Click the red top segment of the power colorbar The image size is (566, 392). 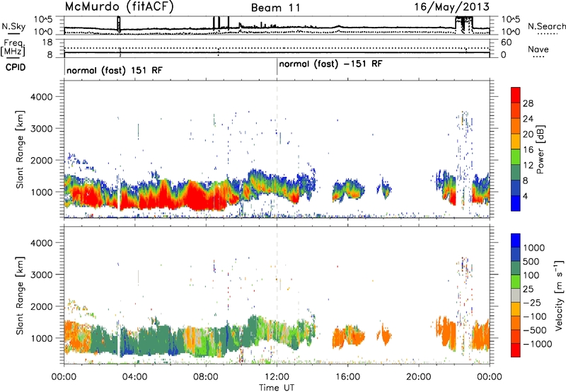click(516, 95)
